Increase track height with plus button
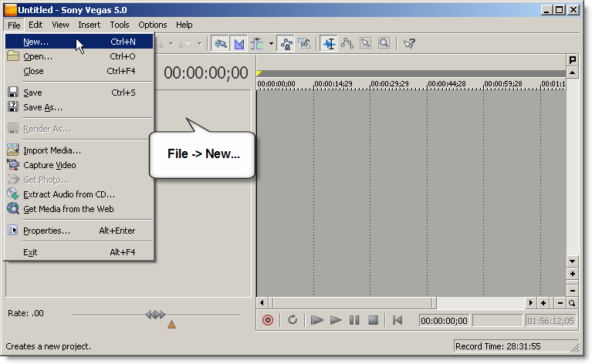This screenshot has width=592, height=364. (x=573, y=274)
